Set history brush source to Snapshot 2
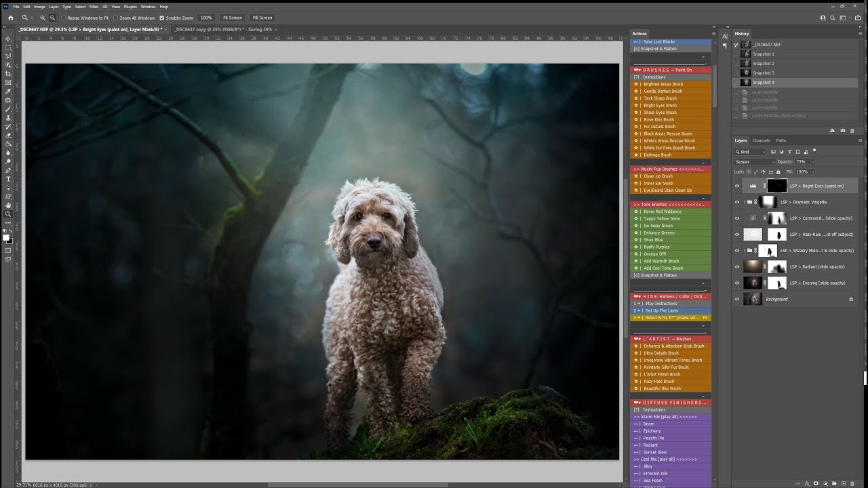This screenshot has height=488, width=868. click(x=736, y=63)
